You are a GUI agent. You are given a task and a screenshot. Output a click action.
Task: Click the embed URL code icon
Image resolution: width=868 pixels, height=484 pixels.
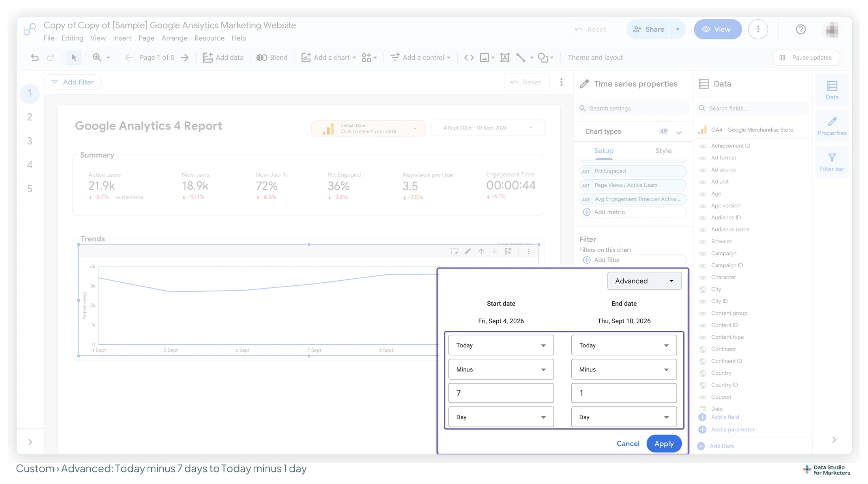[x=469, y=58]
